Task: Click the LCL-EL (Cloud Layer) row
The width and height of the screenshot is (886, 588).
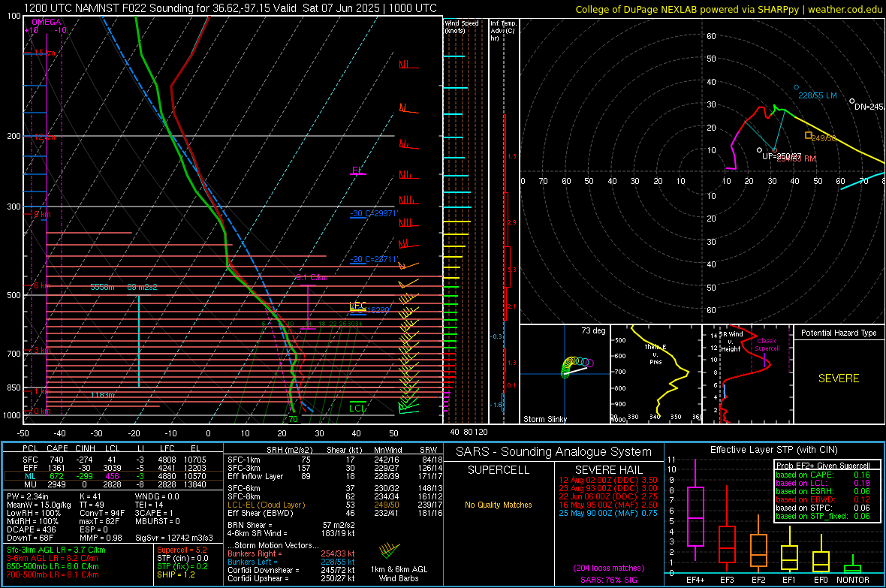Action: click(x=335, y=505)
